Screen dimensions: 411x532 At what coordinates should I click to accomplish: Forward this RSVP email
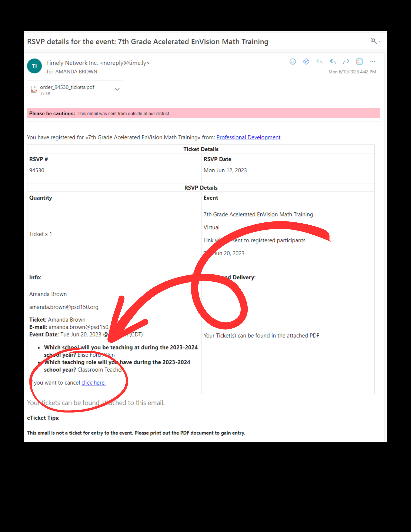pos(346,62)
